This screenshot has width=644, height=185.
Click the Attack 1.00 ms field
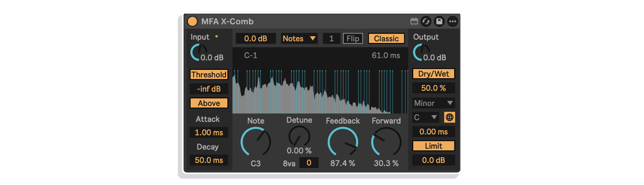[x=209, y=132]
